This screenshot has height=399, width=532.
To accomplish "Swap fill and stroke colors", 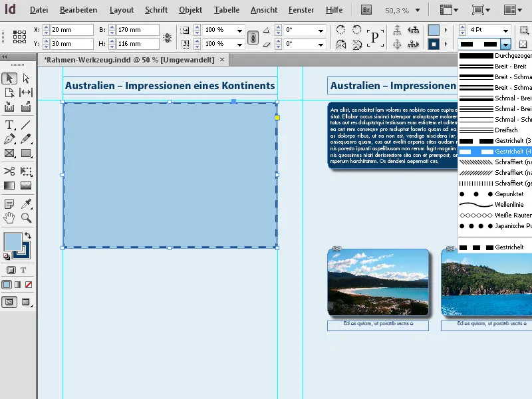I will pos(29,235).
